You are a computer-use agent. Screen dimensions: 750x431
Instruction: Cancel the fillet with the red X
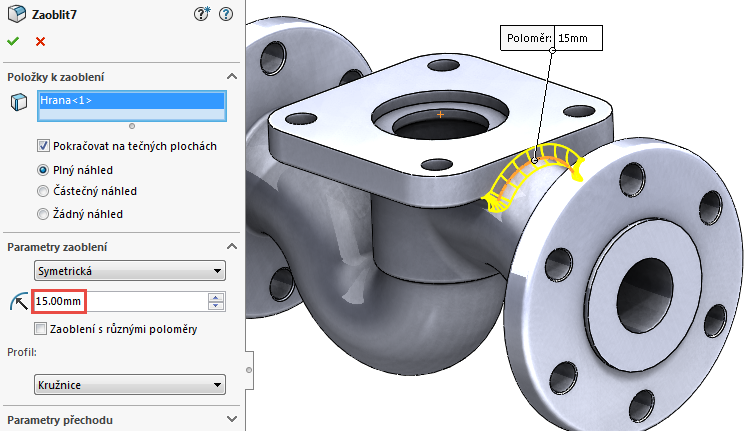point(41,42)
